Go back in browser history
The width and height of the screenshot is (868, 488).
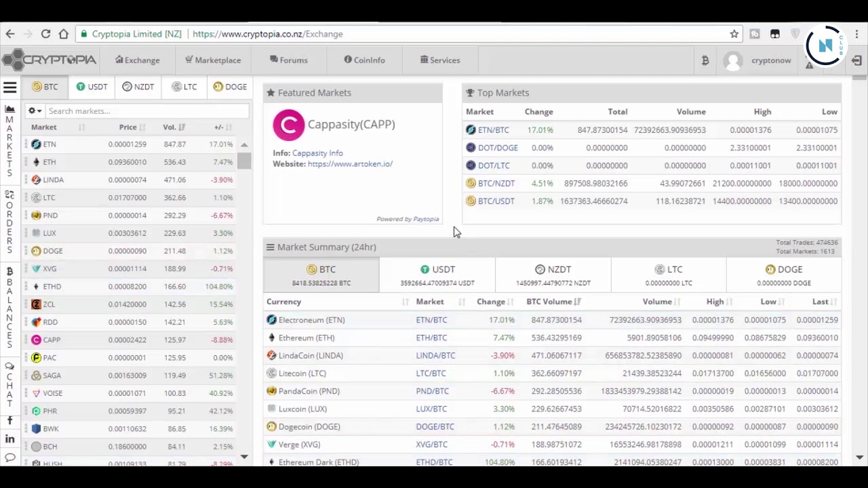coord(10,34)
